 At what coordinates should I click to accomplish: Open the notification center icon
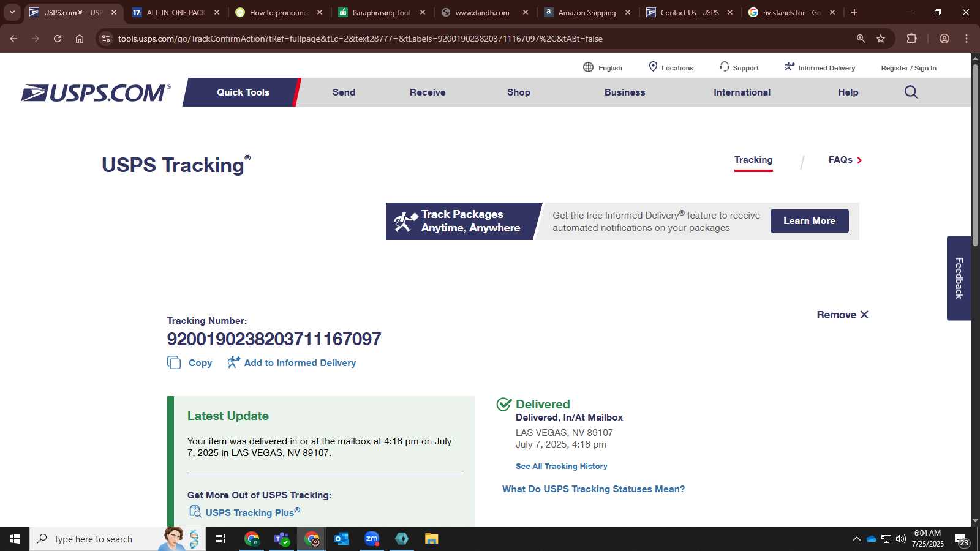tap(962, 539)
